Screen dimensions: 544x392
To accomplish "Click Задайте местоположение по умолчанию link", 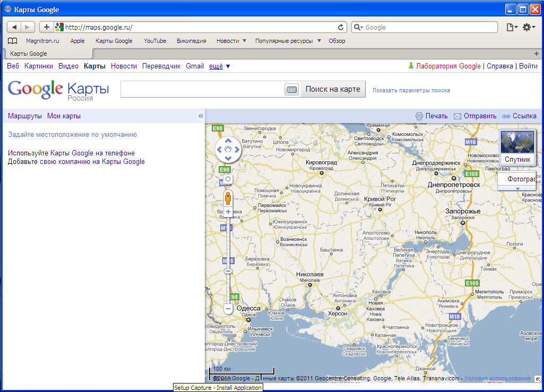I will click(72, 135).
